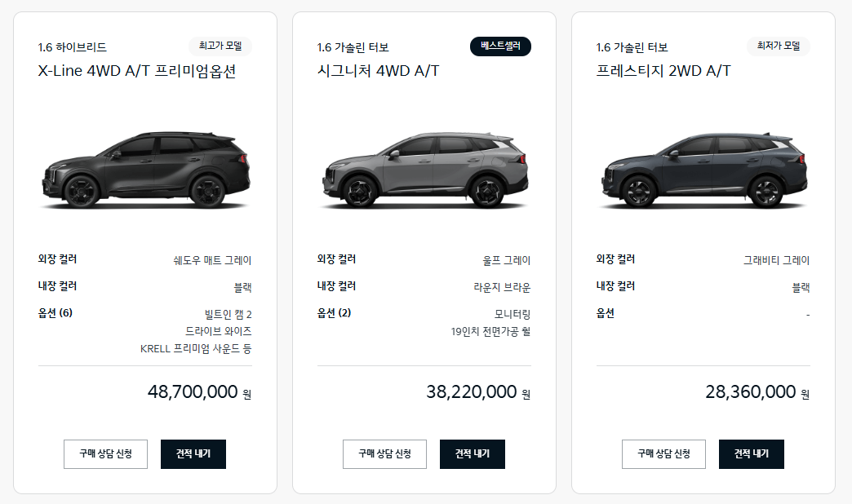Click the gravity grey 프레스티지 car image
The height and width of the screenshot is (504, 852).
click(x=703, y=171)
